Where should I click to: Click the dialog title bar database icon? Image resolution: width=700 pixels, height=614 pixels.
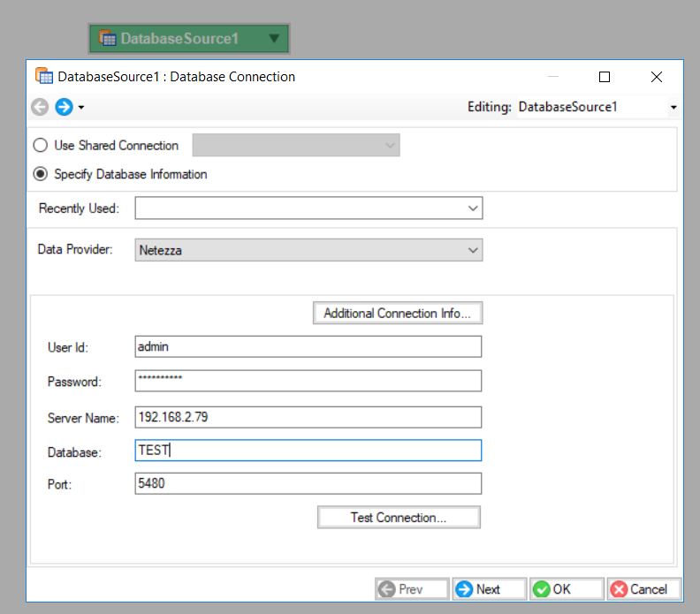[43, 77]
